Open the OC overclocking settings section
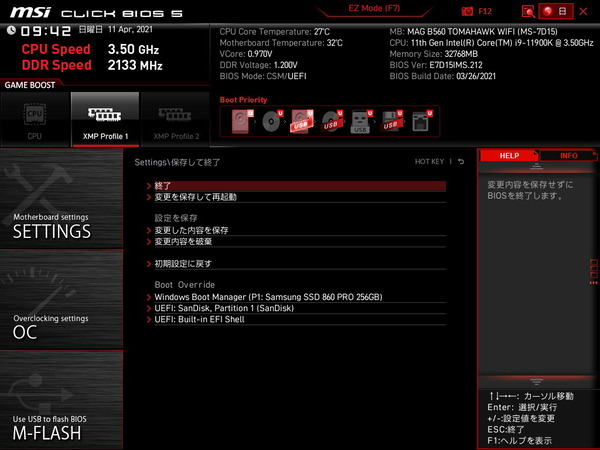 click(x=62, y=299)
